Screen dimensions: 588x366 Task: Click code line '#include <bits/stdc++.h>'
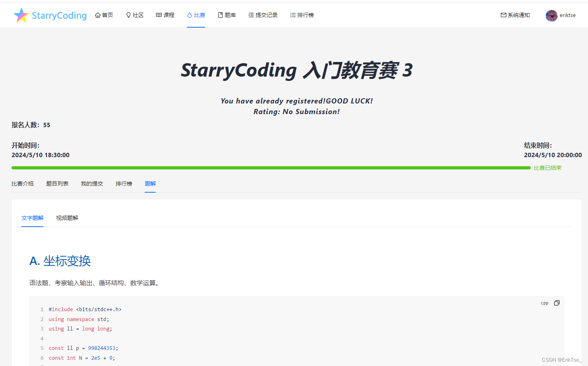tap(85, 310)
